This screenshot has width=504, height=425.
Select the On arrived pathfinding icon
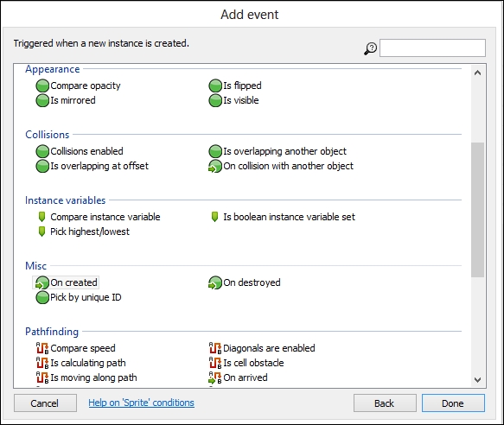[x=215, y=377]
